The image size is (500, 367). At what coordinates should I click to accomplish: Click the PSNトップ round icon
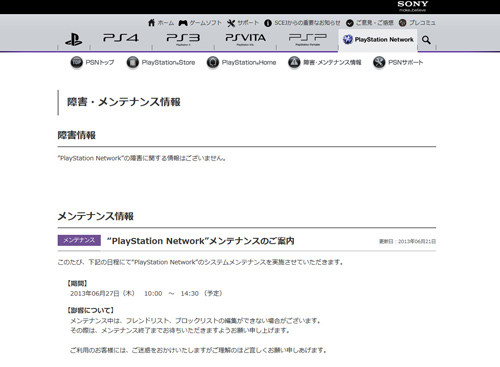click(x=77, y=62)
